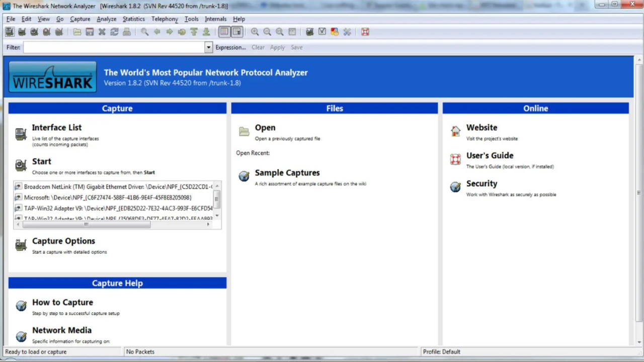Go back in packet history arrow icon
Viewport: 644px width, 362px height.
[x=157, y=32]
